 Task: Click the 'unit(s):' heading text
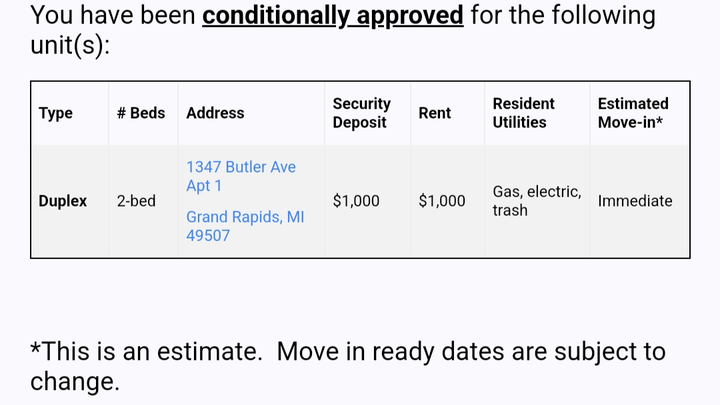coord(70,45)
